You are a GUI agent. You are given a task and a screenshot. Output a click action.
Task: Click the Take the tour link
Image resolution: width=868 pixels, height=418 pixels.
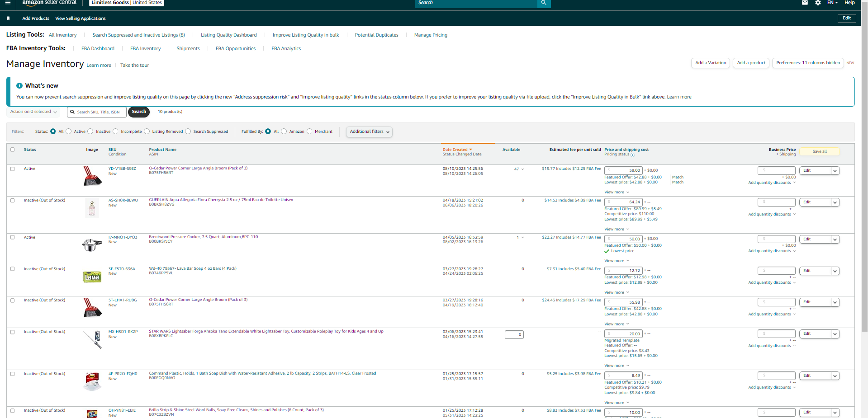pyautogui.click(x=135, y=66)
